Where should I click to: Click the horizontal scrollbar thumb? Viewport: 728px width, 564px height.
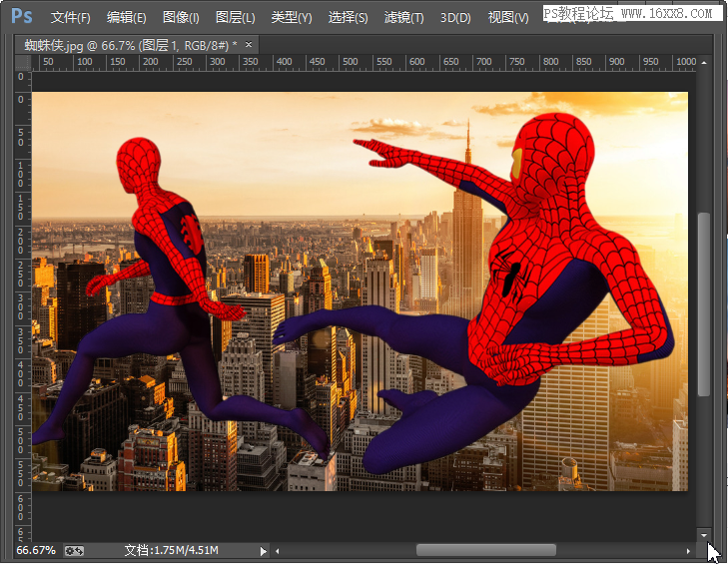pyautogui.click(x=486, y=551)
